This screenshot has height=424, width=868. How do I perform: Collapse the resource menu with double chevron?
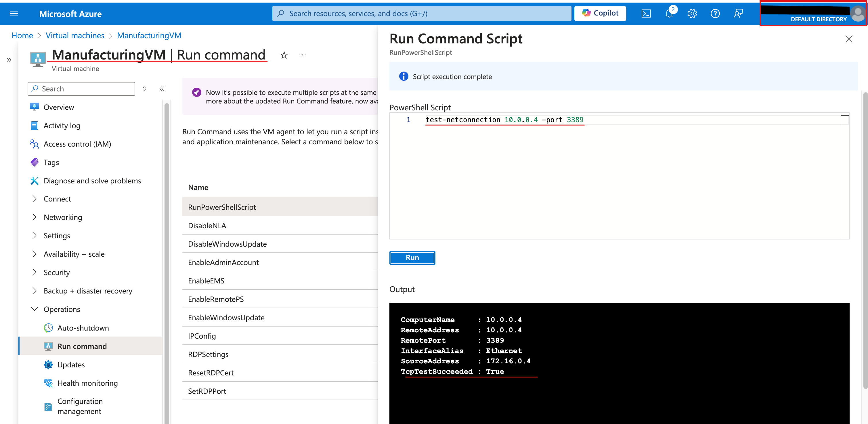click(x=162, y=89)
